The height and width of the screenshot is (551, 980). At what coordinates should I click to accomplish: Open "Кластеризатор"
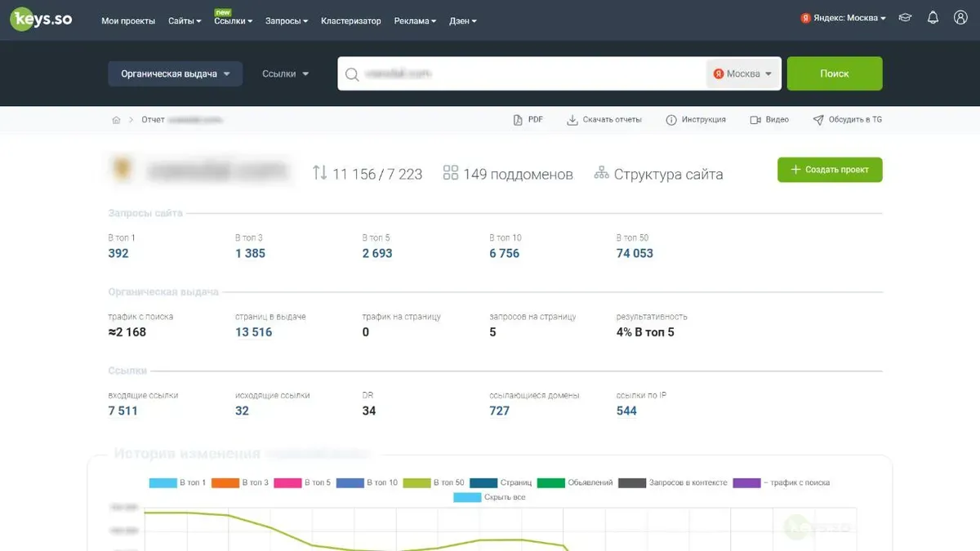point(351,21)
